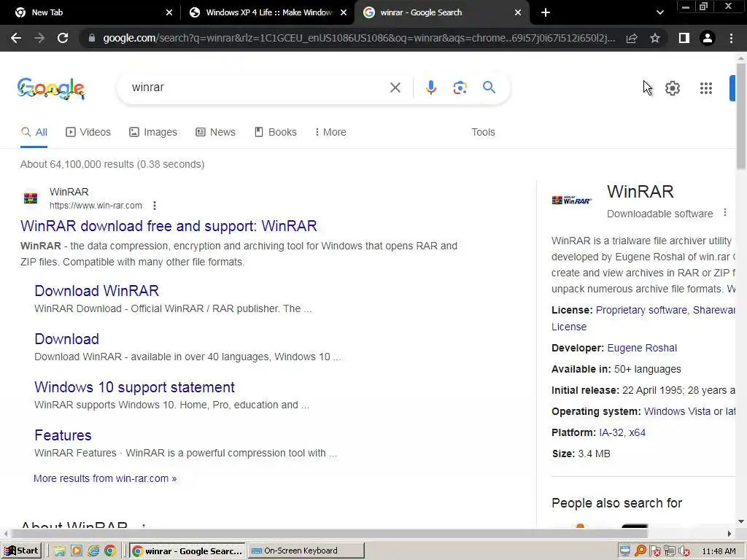Select the News search filter
Image resolution: width=747 pixels, height=560 pixels.
(x=216, y=133)
